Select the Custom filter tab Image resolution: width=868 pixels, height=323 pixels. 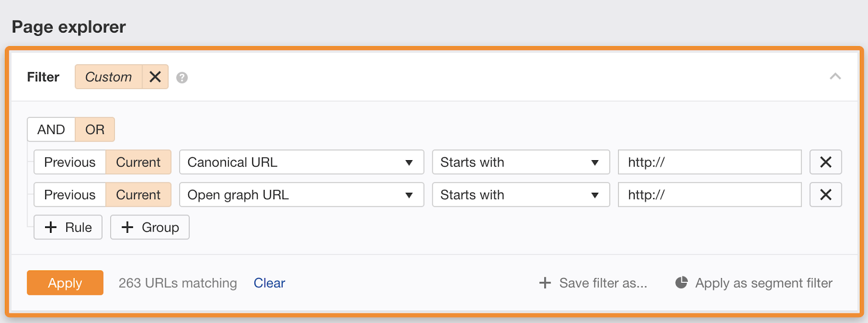pyautogui.click(x=108, y=77)
